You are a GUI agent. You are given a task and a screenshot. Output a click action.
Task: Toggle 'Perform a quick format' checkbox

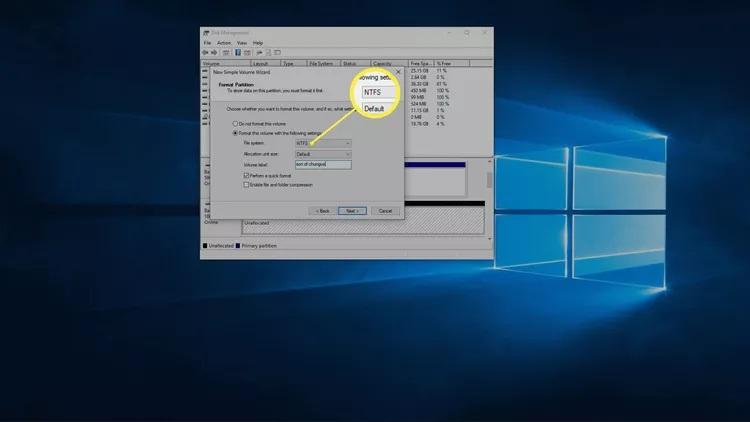pyautogui.click(x=246, y=175)
